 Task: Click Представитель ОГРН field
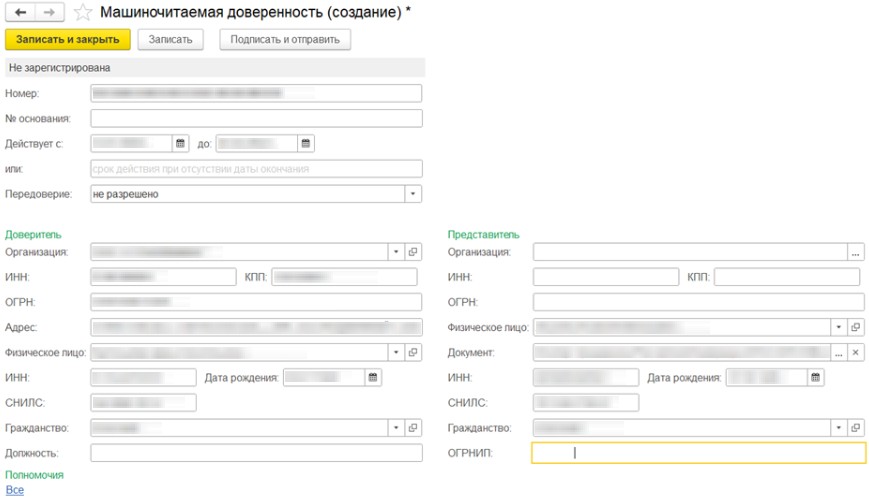pos(699,302)
